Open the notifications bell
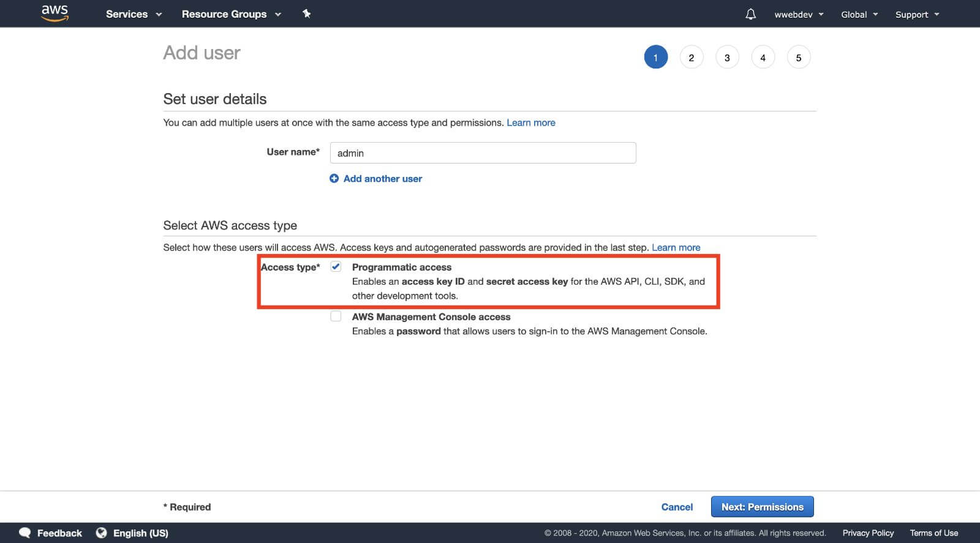Viewport: 980px width, 543px height. pos(750,14)
